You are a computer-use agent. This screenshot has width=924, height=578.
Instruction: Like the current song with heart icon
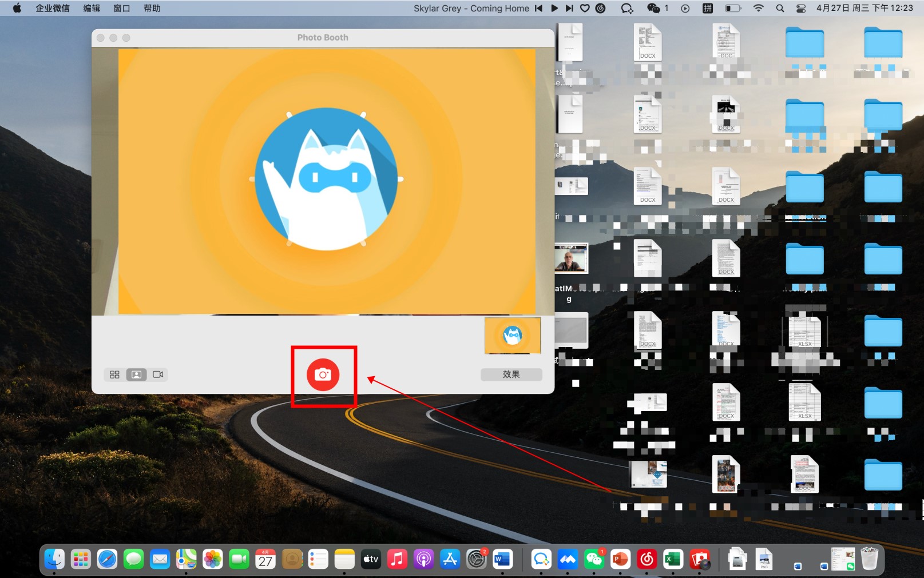[x=585, y=8]
